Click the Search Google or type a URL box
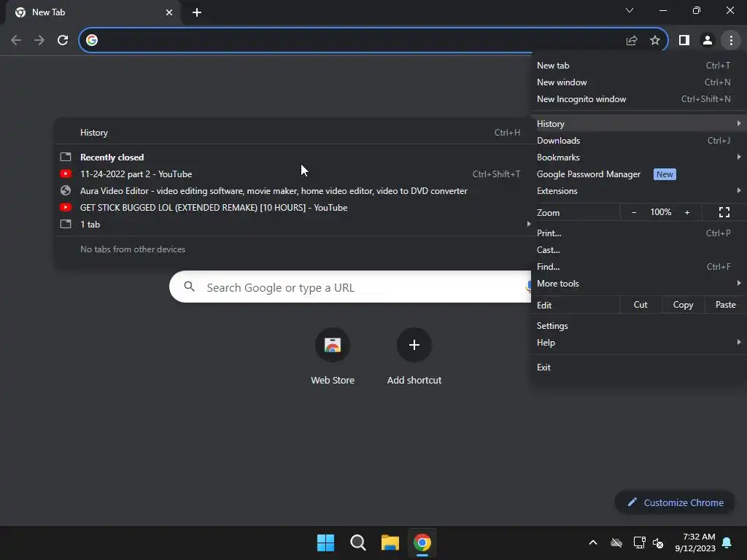Viewport: 747px width, 560px height. (350, 287)
